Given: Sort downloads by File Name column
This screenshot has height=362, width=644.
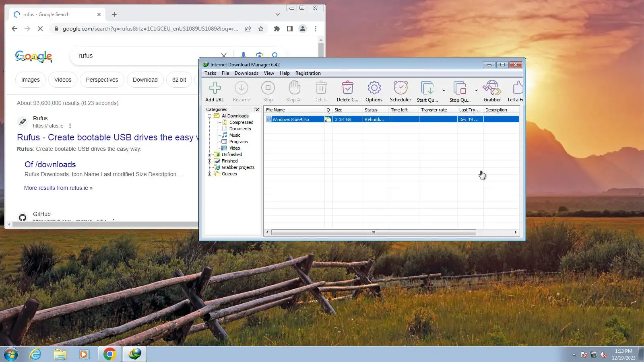Looking at the screenshot, I should point(294,110).
